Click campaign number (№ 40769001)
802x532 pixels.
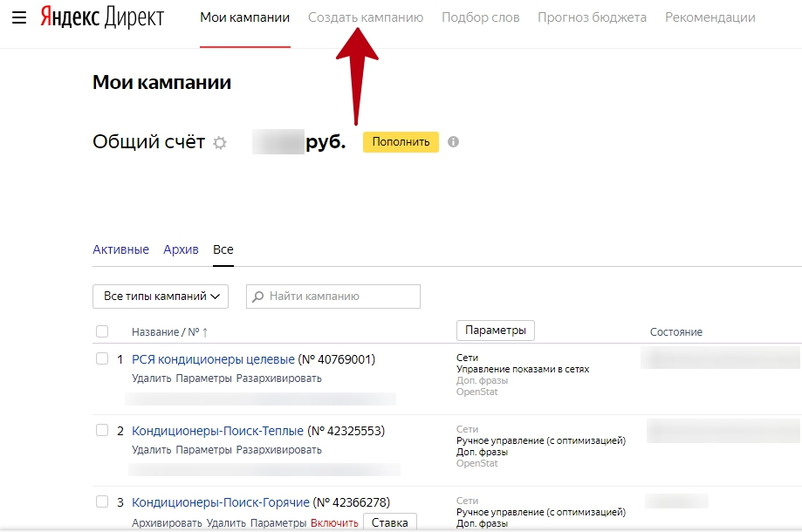(337, 359)
